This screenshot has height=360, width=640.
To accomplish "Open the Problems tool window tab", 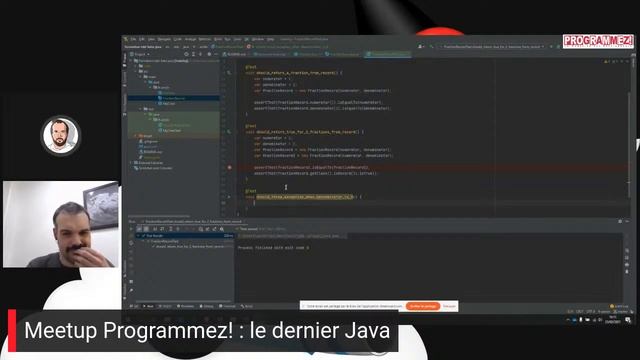I will click(185, 306).
